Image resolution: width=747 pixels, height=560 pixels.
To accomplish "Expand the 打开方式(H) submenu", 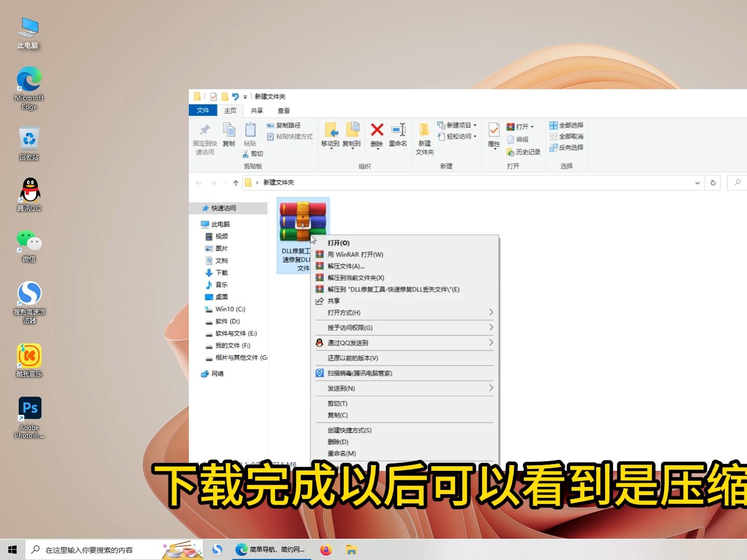I will [405, 313].
